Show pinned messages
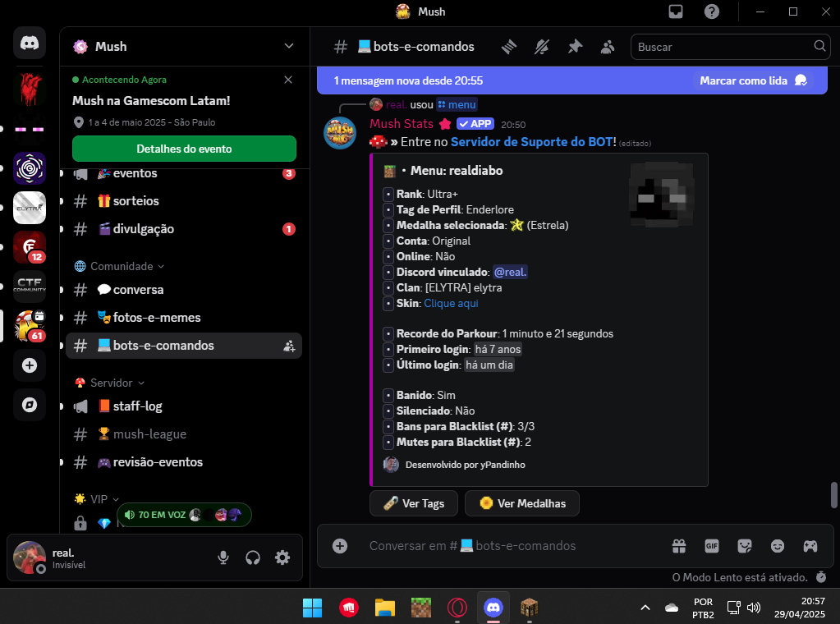Screen dimensions: 840x624 [575, 47]
